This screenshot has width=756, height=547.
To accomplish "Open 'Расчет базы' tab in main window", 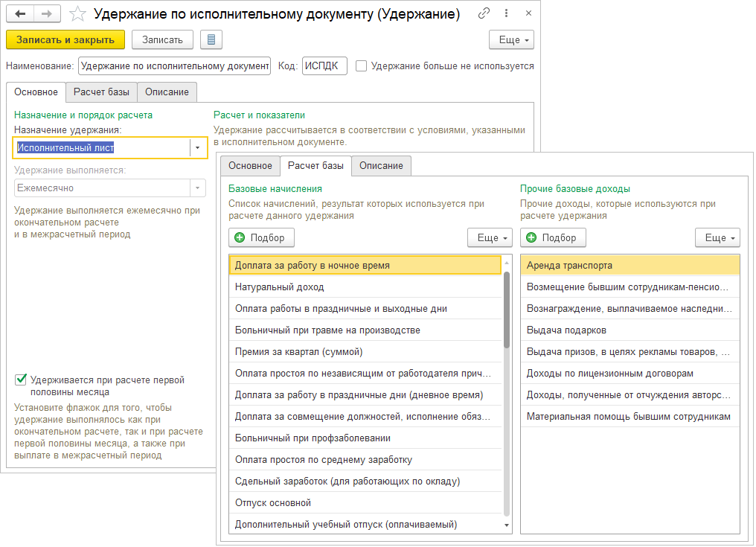I will point(101,92).
